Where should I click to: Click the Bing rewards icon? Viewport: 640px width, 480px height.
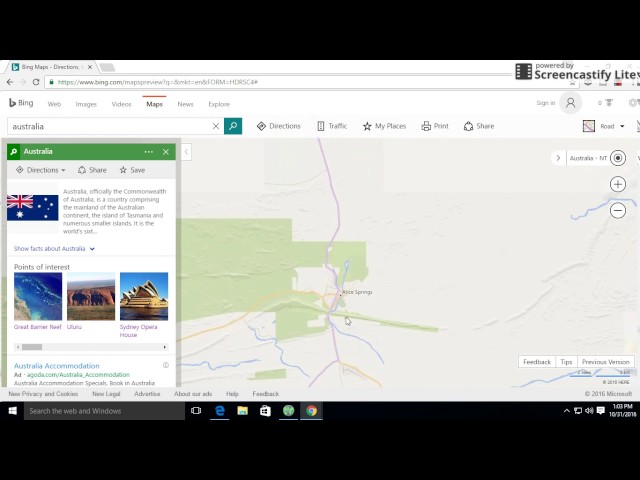(x=609, y=103)
